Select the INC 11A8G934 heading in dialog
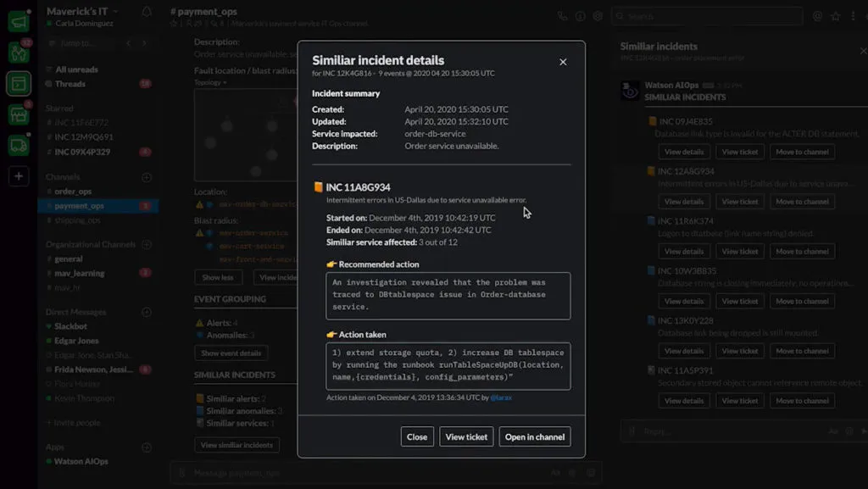This screenshot has height=489, width=868. (x=358, y=187)
